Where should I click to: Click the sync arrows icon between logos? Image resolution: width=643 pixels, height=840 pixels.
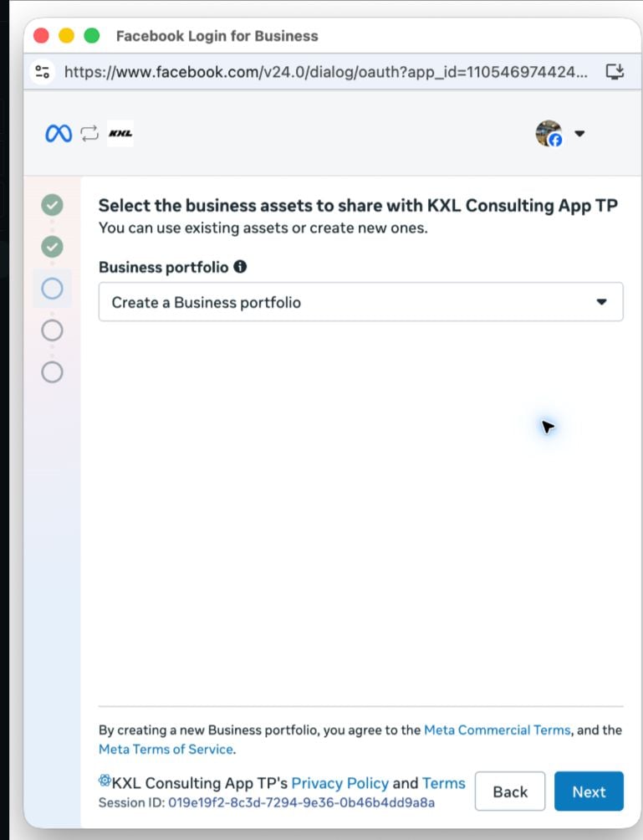click(89, 133)
